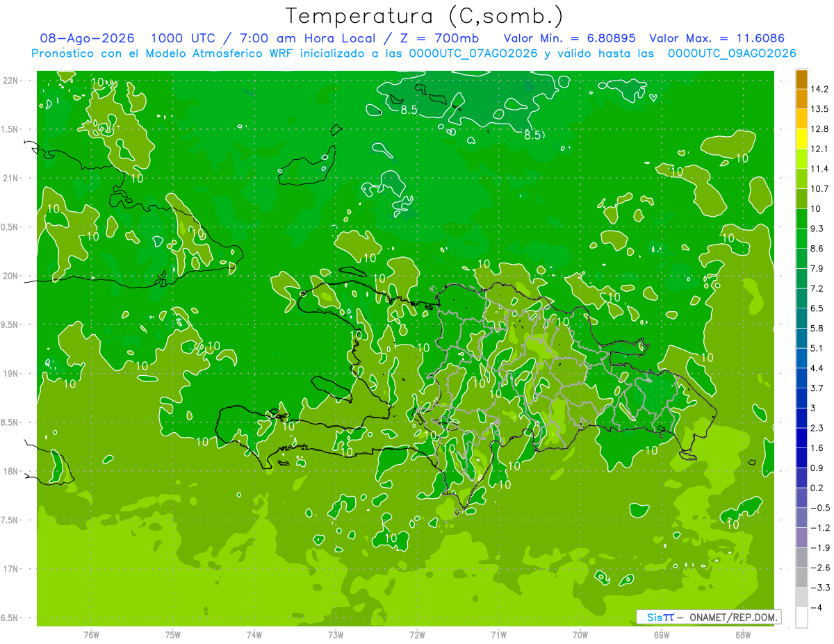Click the colorbar label -4
This screenshot has height=644, width=834.
tap(816, 608)
